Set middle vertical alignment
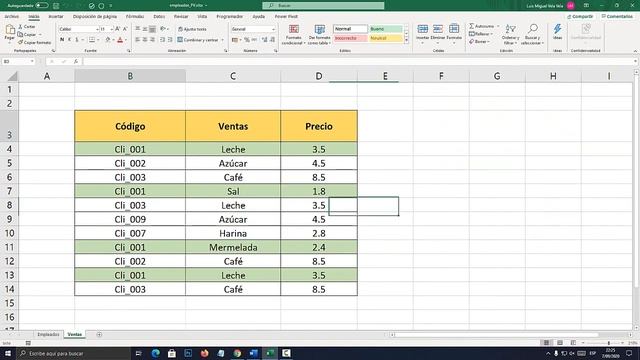Viewport: 640px width, 360px height. click(x=145, y=29)
